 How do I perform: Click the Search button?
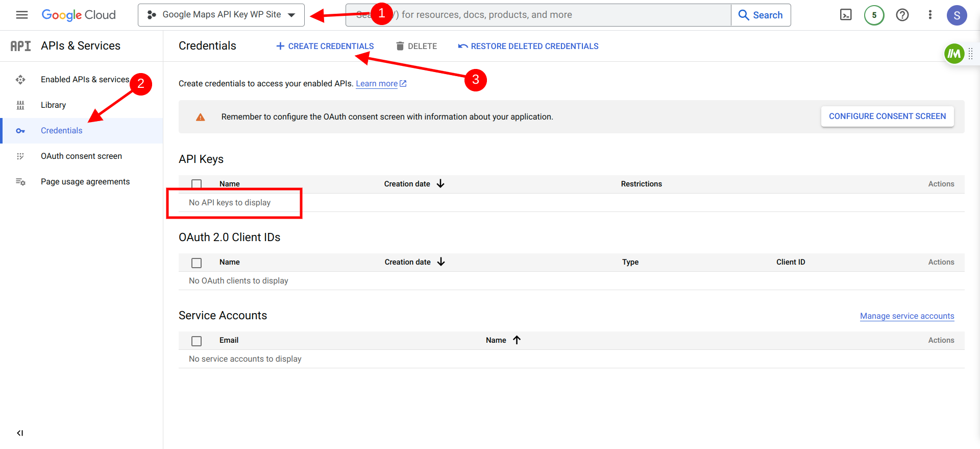click(761, 15)
